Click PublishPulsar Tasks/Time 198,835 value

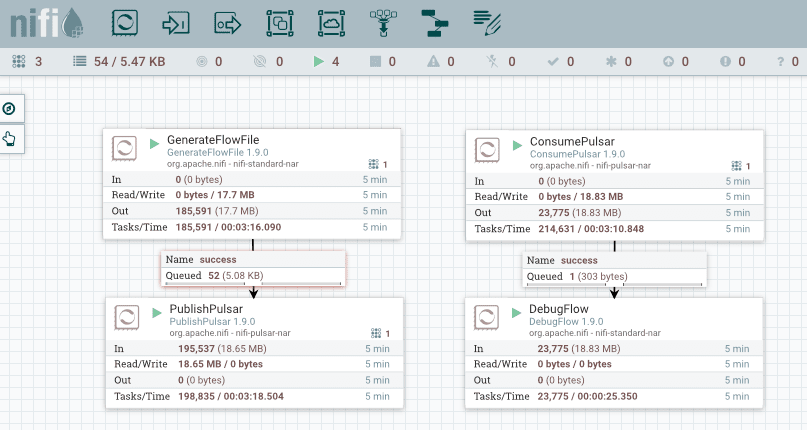[x=196, y=396]
